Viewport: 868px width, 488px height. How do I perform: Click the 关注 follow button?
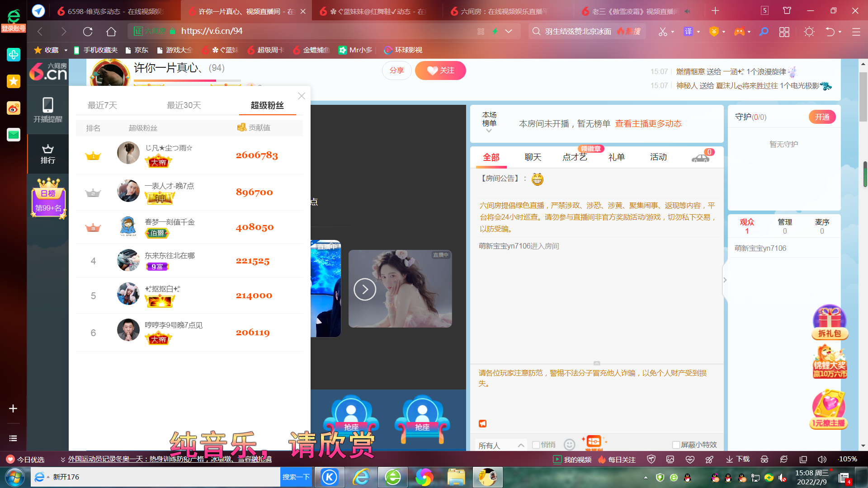pos(440,70)
